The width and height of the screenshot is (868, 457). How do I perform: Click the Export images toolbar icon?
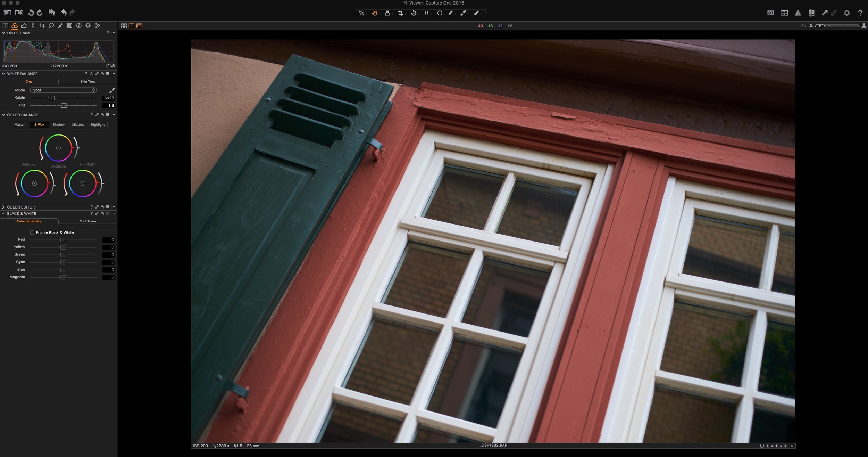[19, 13]
